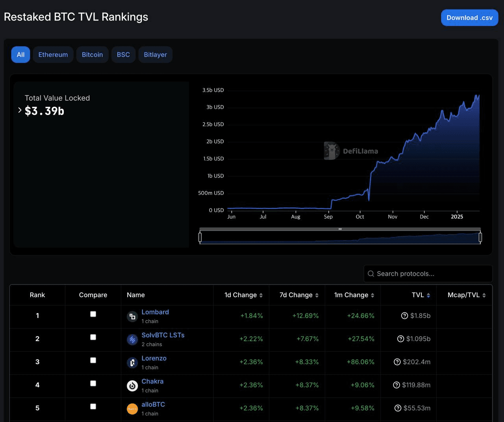Click the Lombard protocol logo icon
The height and width of the screenshot is (422, 504).
tap(132, 316)
